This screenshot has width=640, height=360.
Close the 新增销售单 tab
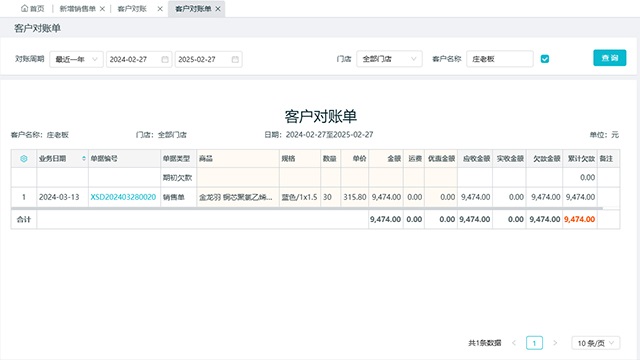pos(102,9)
